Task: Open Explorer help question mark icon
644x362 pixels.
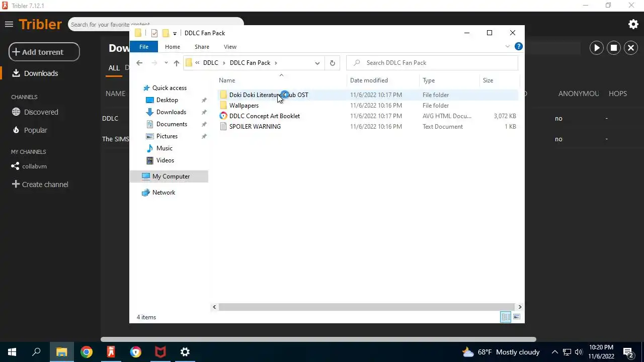Action: pyautogui.click(x=519, y=47)
